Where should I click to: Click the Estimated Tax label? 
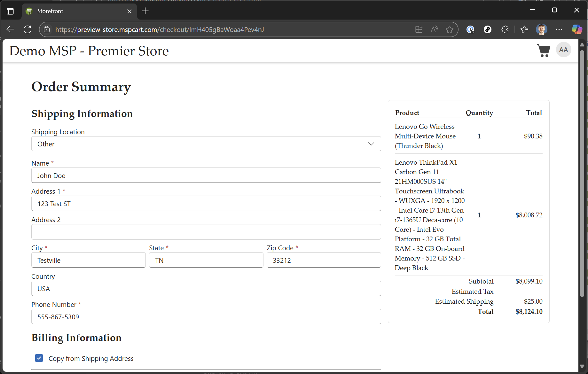473,292
